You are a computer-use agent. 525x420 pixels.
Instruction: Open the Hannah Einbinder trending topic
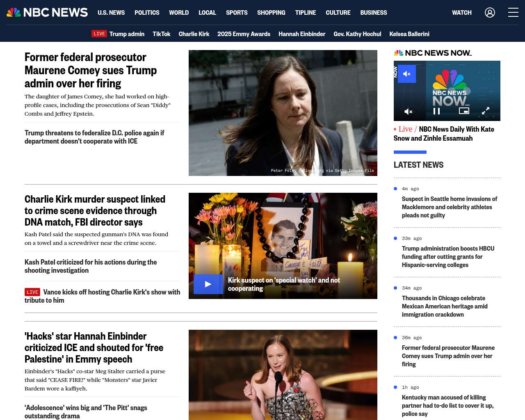coord(302,34)
